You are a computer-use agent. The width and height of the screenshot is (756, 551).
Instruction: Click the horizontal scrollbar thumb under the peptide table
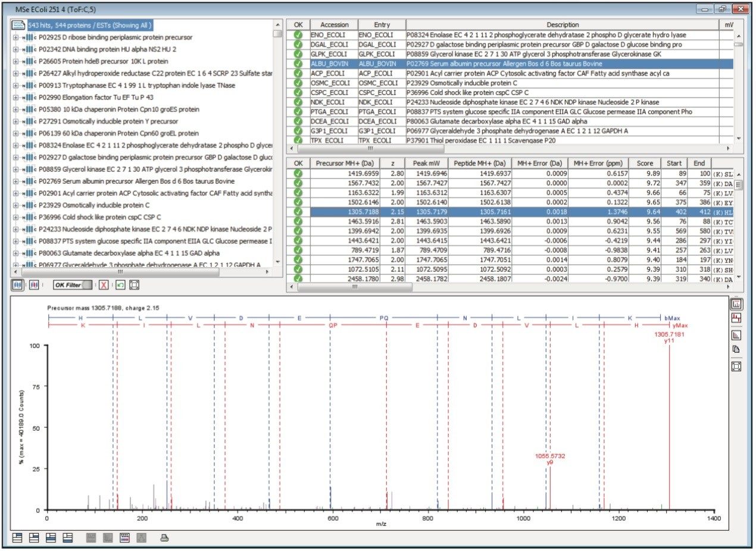pyautogui.click(x=354, y=287)
